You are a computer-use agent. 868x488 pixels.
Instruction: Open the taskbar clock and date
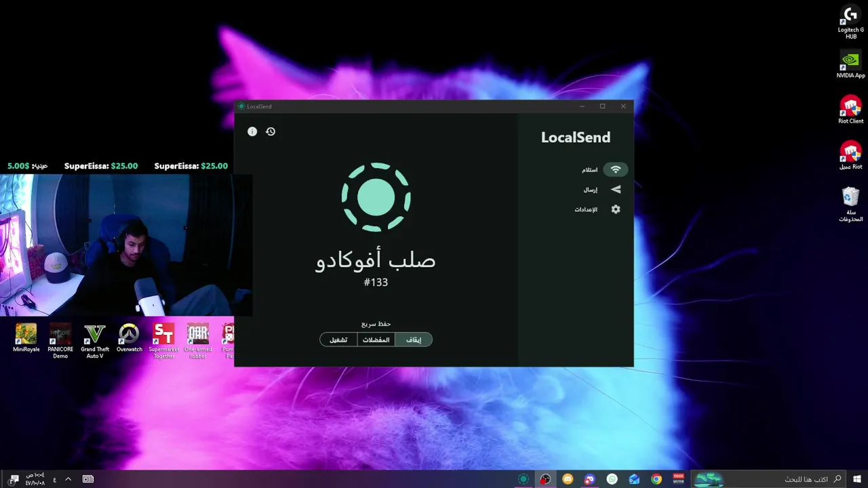click(35, 479)
